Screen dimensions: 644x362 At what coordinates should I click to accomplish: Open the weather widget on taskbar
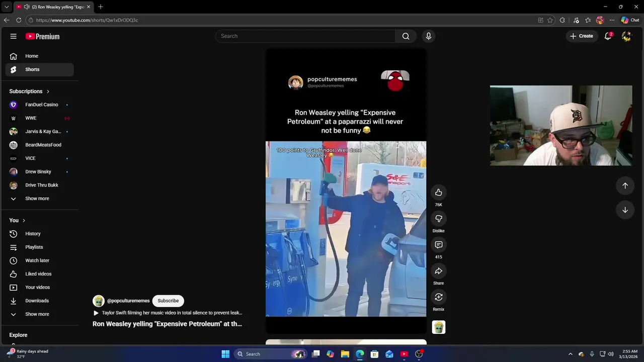pos(28,354)
